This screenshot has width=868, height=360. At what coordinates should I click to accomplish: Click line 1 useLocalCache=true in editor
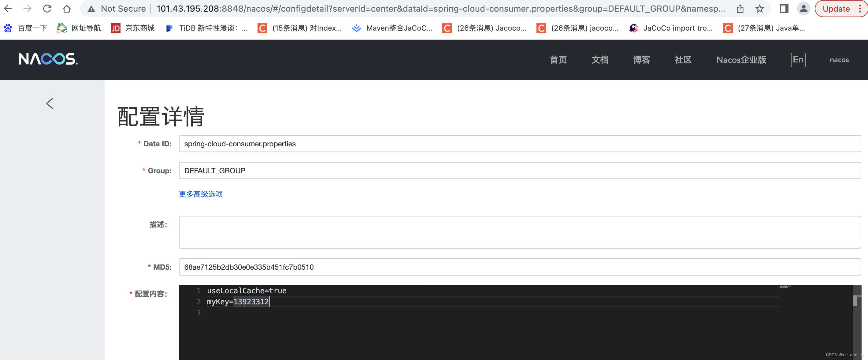pos(247,291)
